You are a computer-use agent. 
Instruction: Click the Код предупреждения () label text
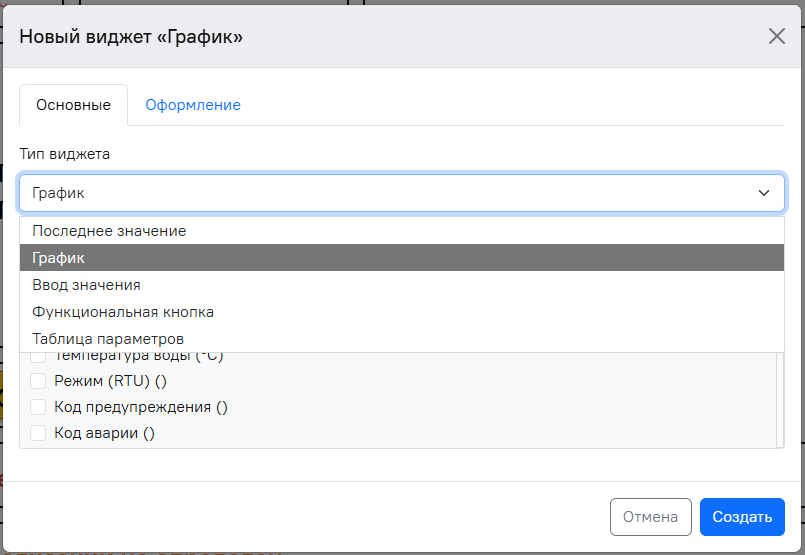[141, 407]
